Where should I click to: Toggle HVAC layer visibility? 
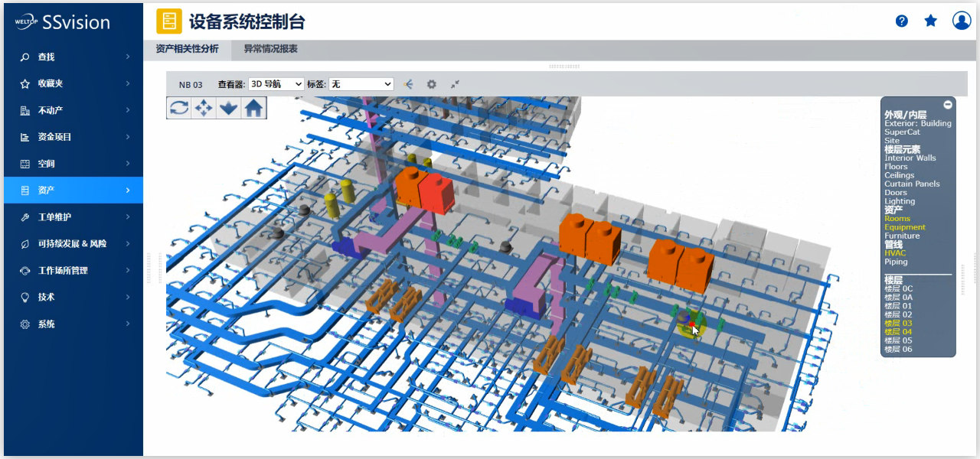click(895, 253)
